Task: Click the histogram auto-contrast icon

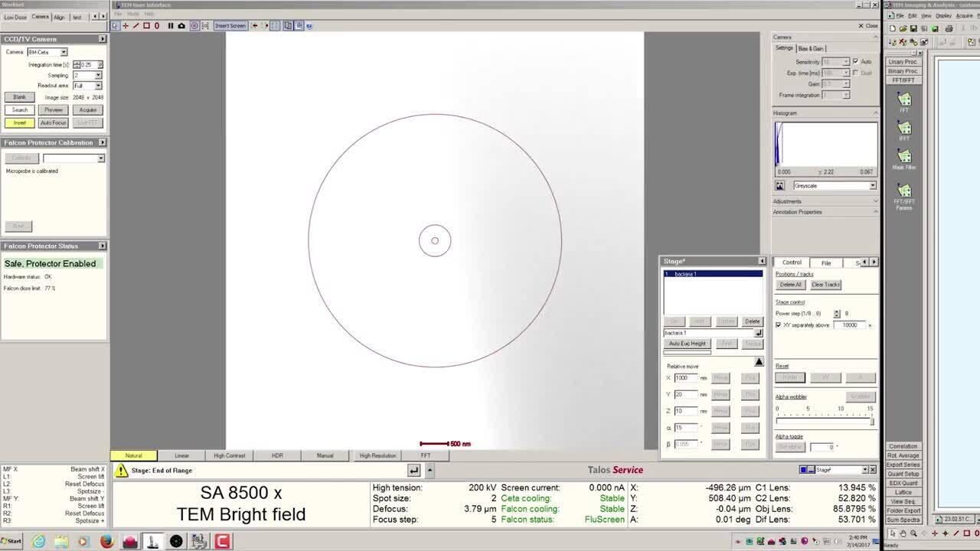Action: coord(780,186)
